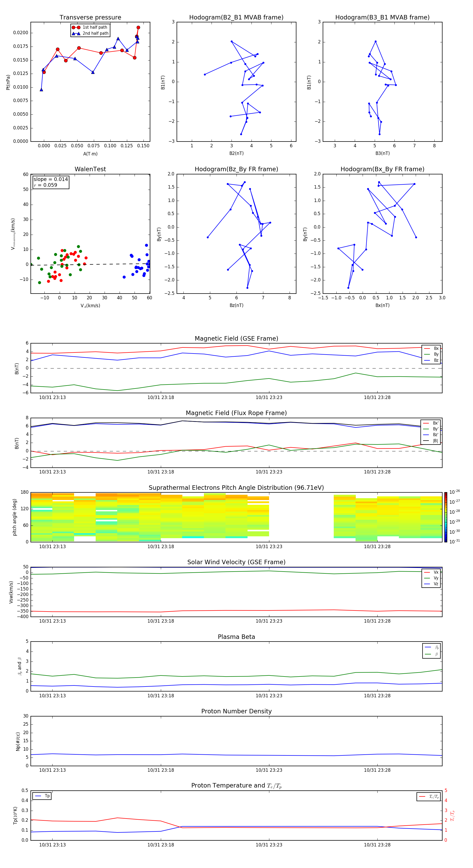The width and height of the screenshot is (473, 868).
Task: Select "Vx" in the velocity legend
Action: pos(431,572)
